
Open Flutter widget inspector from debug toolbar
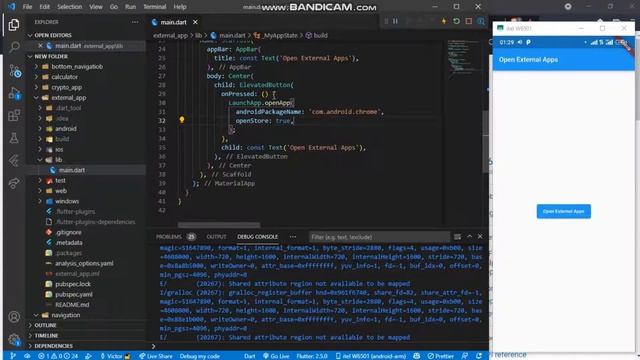tap(481, 21)
